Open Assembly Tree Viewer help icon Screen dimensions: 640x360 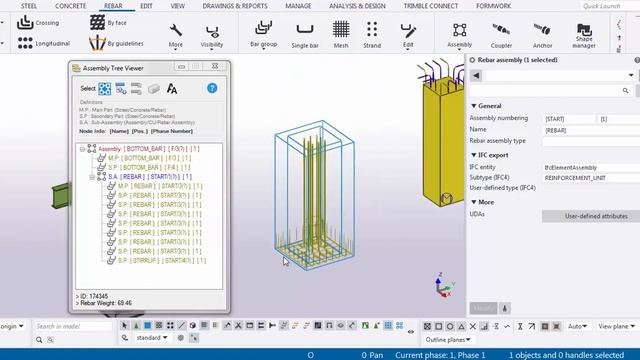tap(212, 88)
